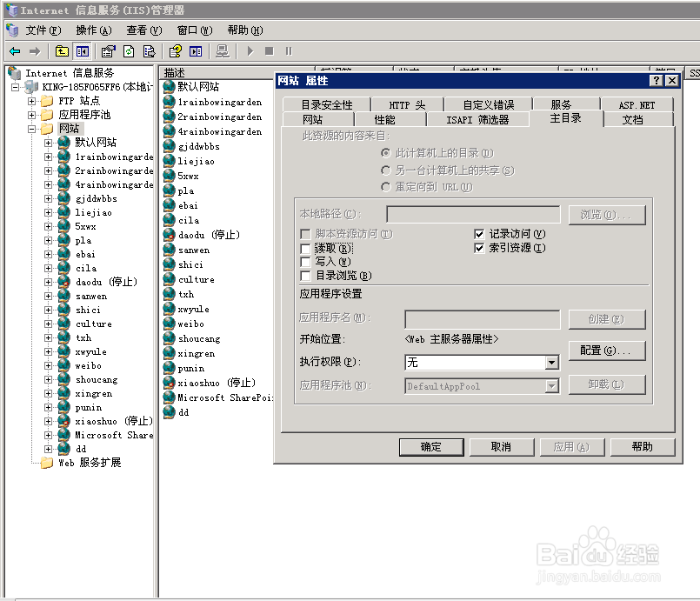Collapse the KING-185F065FF6 computer node
The height and width of the screenshot is (601, 700).
(15, 87)
